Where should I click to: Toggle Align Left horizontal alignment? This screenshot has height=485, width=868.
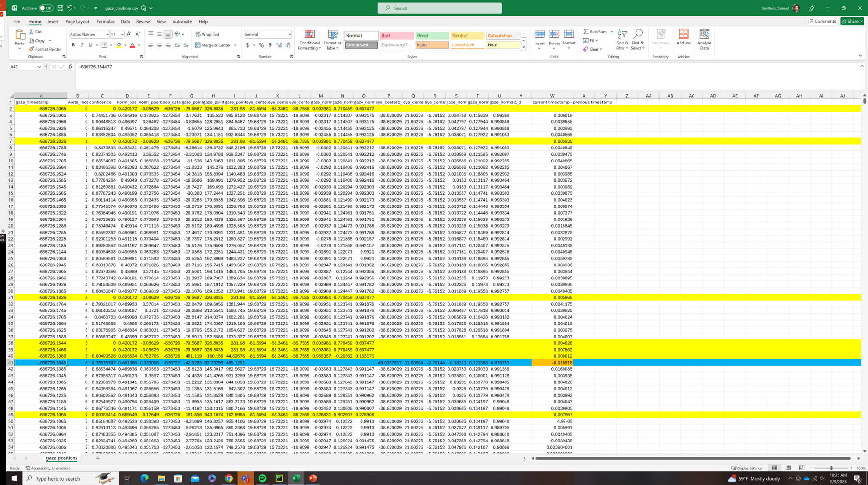(151, 45)
